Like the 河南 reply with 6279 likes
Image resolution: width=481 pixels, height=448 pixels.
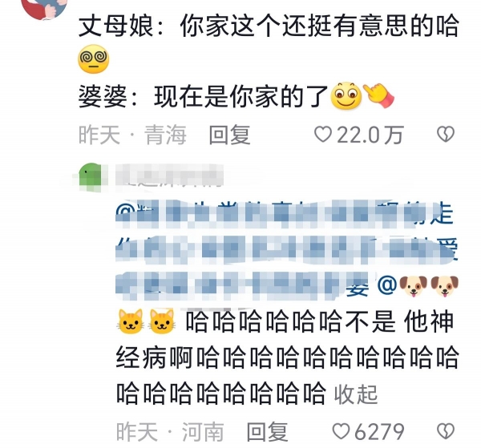(342, 431)
